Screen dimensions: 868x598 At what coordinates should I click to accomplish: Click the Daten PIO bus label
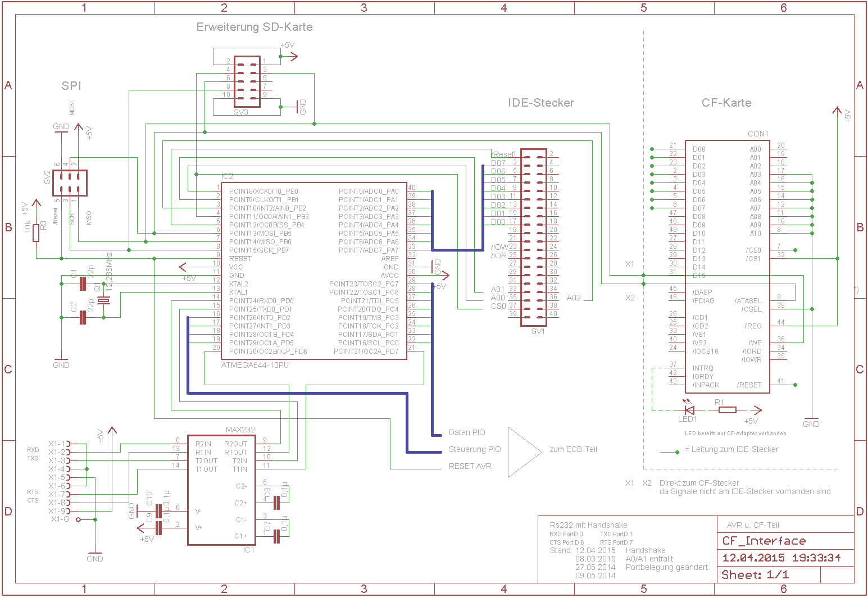tap(466, 432)
